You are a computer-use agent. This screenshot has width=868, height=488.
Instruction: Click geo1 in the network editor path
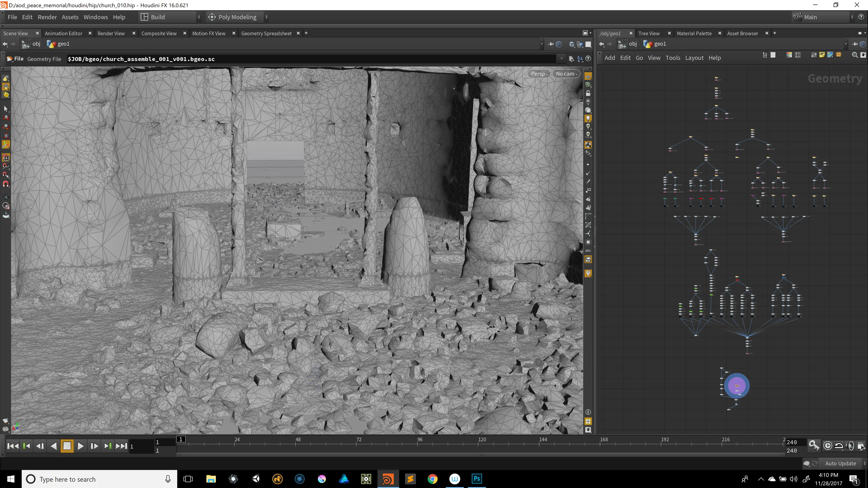(655, 44)
